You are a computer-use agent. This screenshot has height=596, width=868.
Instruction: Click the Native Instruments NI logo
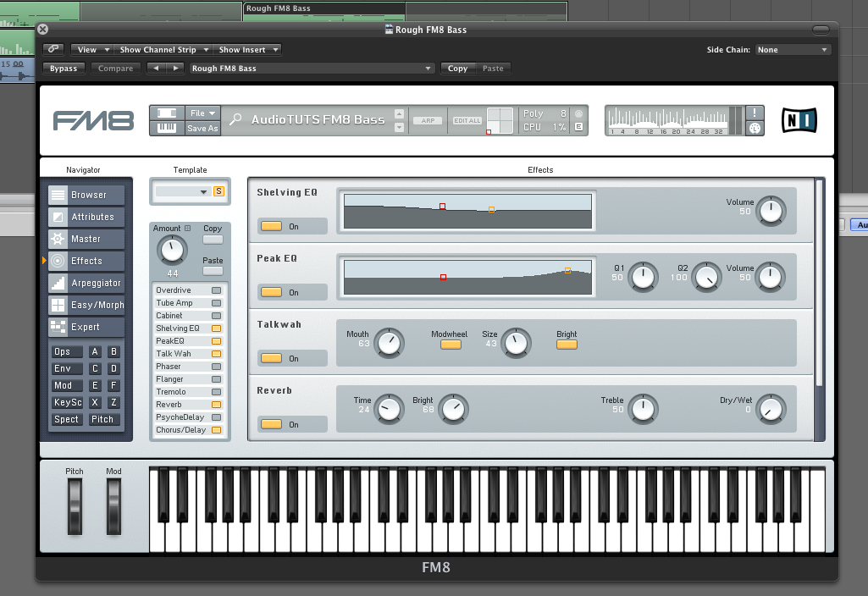[x=799, y=120]
